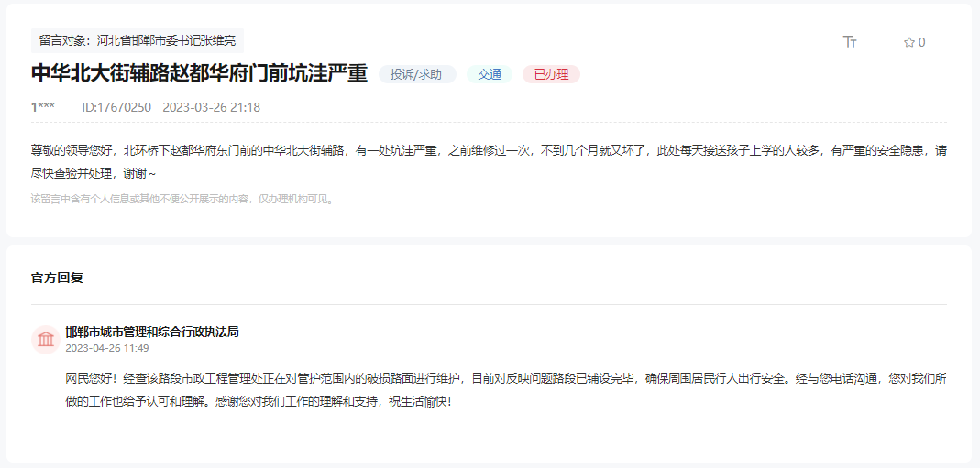The width and height of the screenshot is (980, 468).
Task: Click the post timestamp 2023-03-26 21:18
Action: click(211, 107)
